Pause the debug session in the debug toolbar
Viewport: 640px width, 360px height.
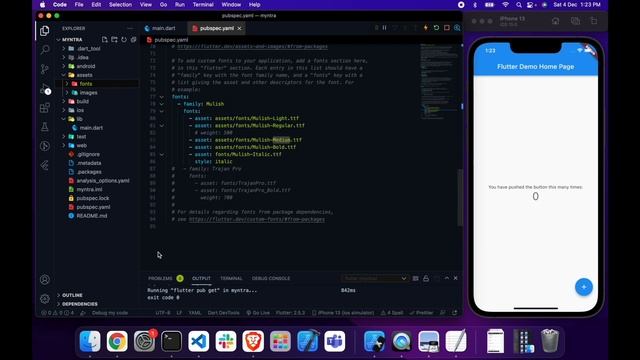tap(384, 28)
